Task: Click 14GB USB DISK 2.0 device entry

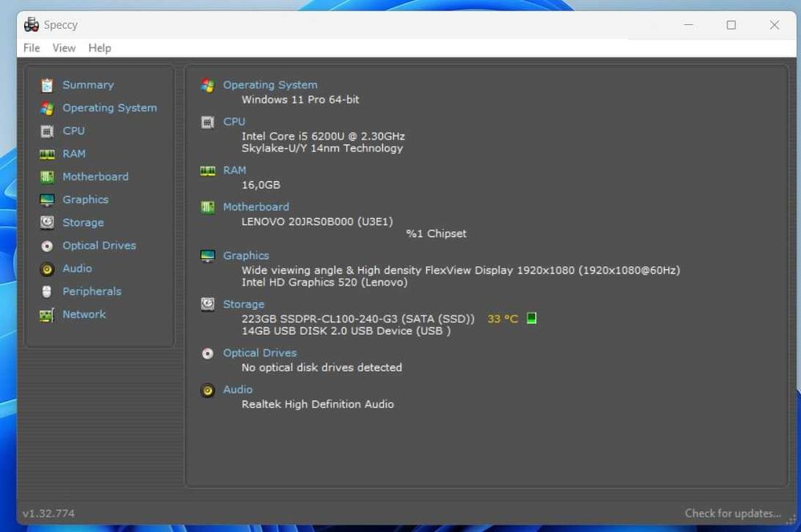Action: click(x=346, y=331)
